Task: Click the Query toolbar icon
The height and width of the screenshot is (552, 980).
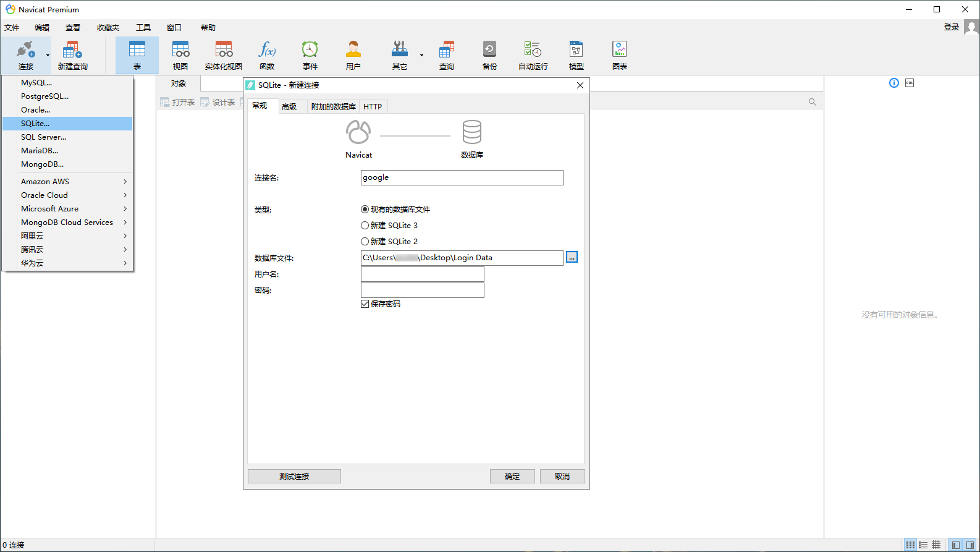Action: 447,56
